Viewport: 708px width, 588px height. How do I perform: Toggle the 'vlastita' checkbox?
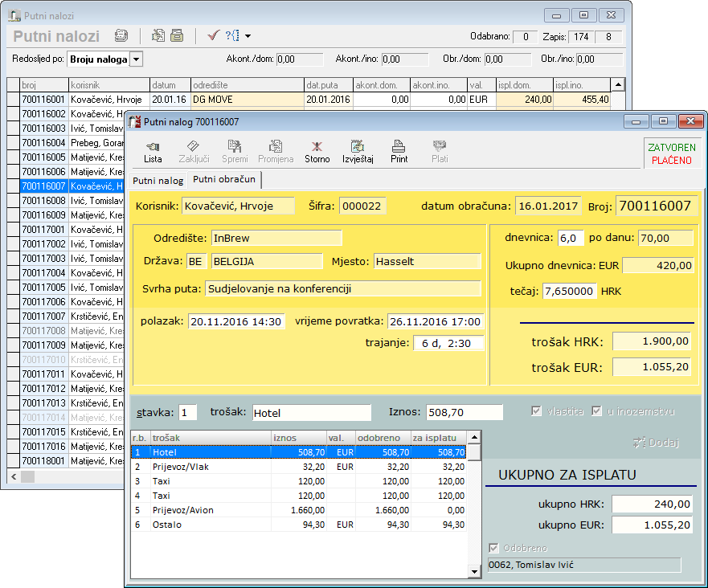[x=537, y=411]
